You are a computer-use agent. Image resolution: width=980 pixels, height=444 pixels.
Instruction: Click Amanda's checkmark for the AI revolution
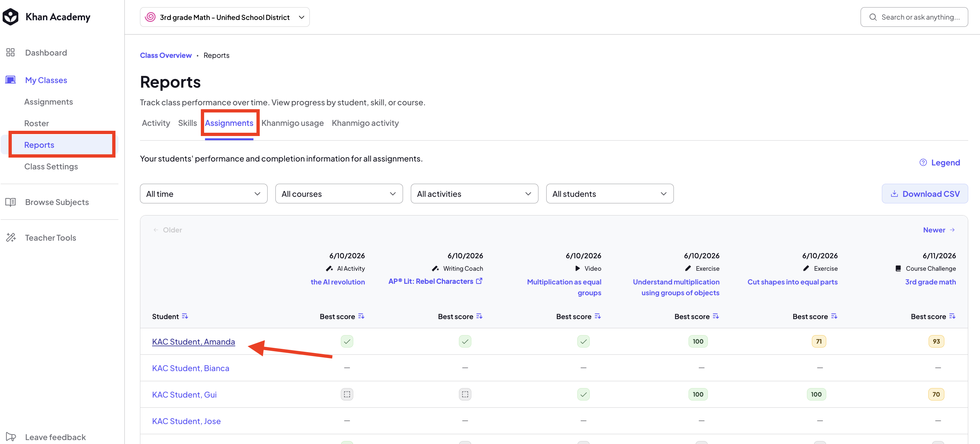click(x=347, y=341)
